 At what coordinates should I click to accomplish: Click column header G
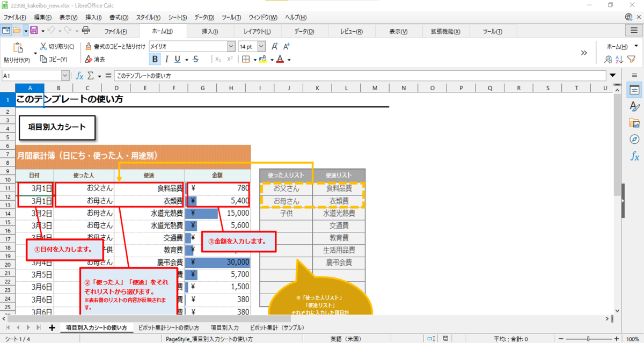pyautogui.click(x=203, y=87)
